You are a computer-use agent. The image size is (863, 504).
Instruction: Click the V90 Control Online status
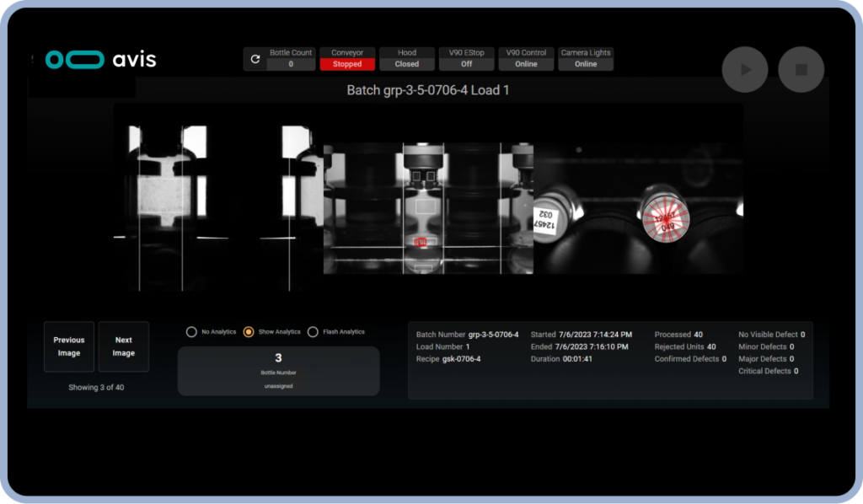pyautogui.click(x=527, y=64)
